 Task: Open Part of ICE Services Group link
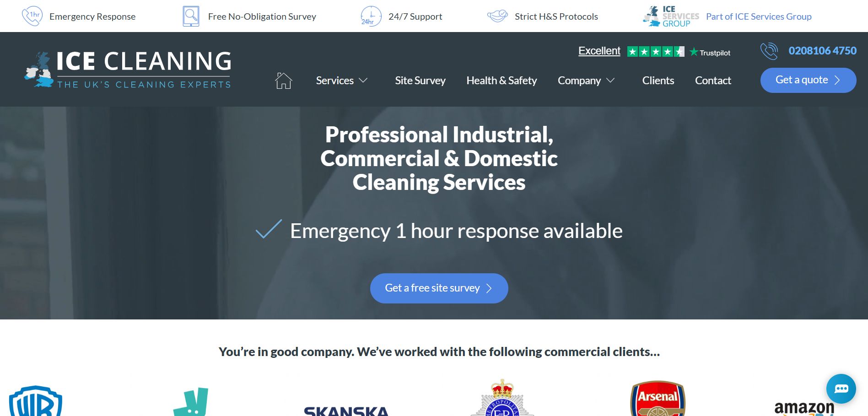(759, 16)
